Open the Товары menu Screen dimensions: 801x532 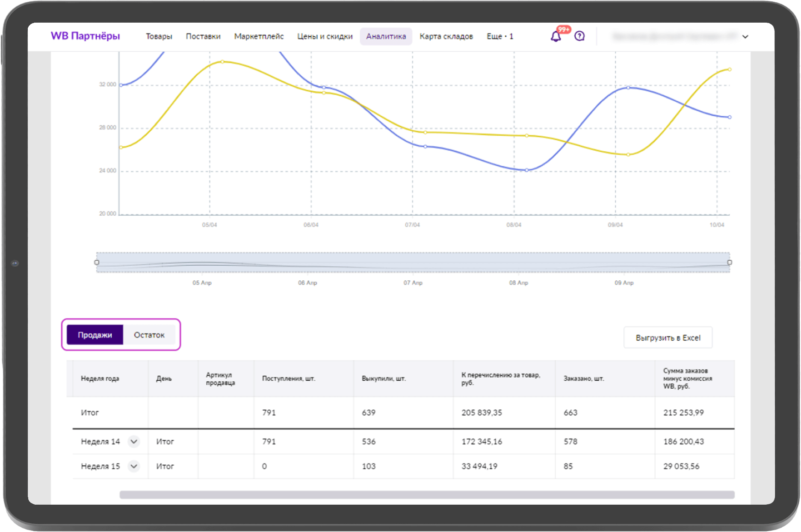click(x=159, y=36)
